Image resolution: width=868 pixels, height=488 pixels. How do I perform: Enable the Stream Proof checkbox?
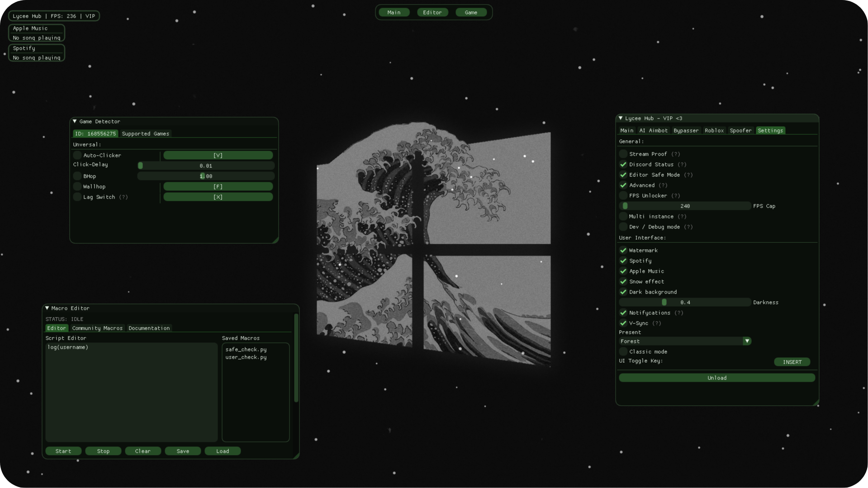623,154
